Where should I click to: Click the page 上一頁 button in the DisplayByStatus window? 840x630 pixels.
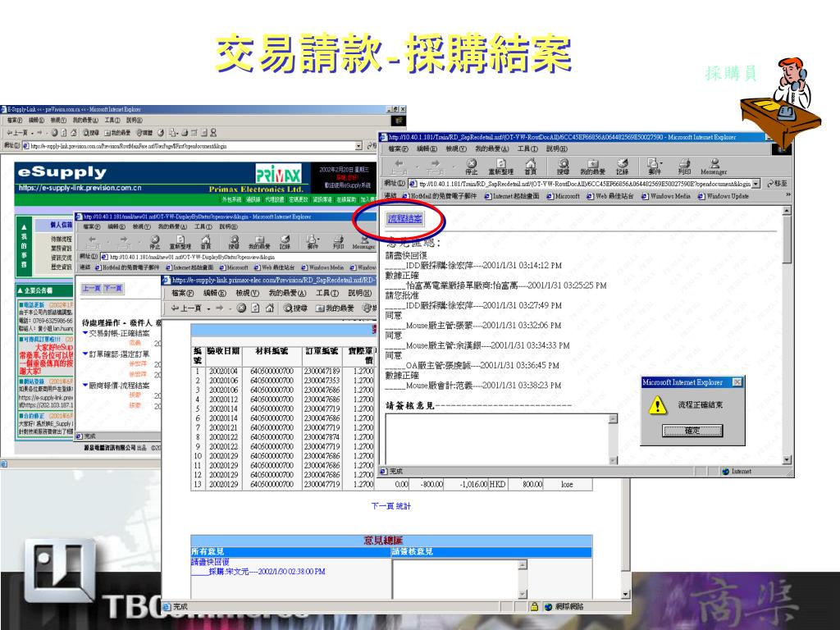pos(91,288)
